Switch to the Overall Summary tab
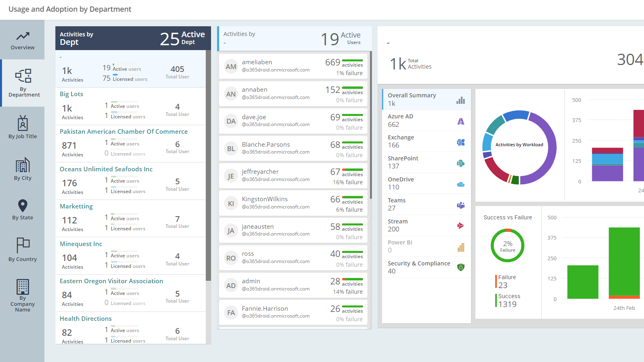The image size is (644, 362). [x=426, y=99]
